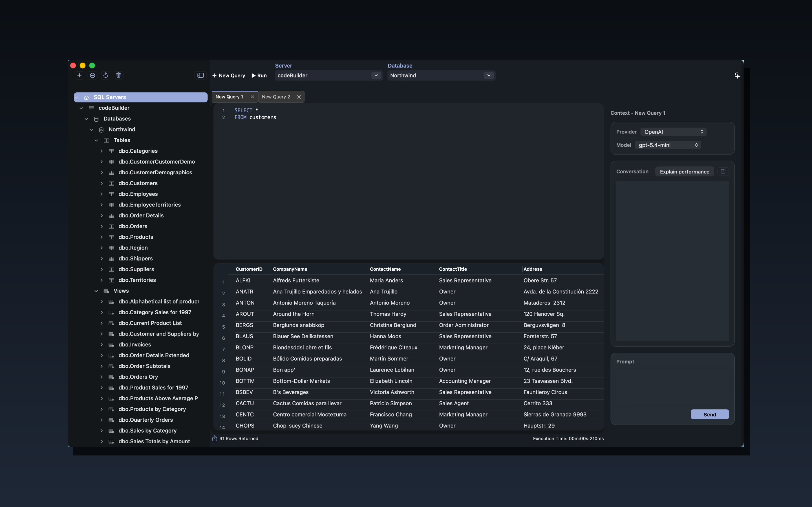The image size is (812, 507).
Task: Collapse the Views section
Action: tap(96, 291)
